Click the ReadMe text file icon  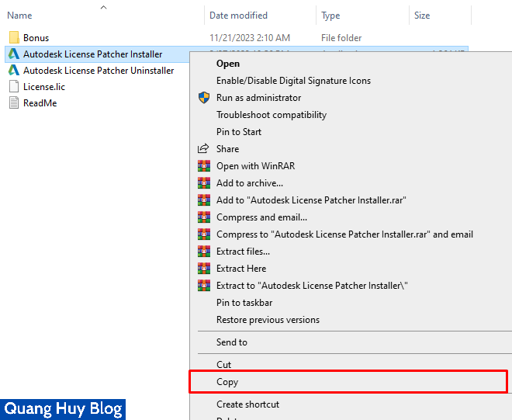coord(14,103)
